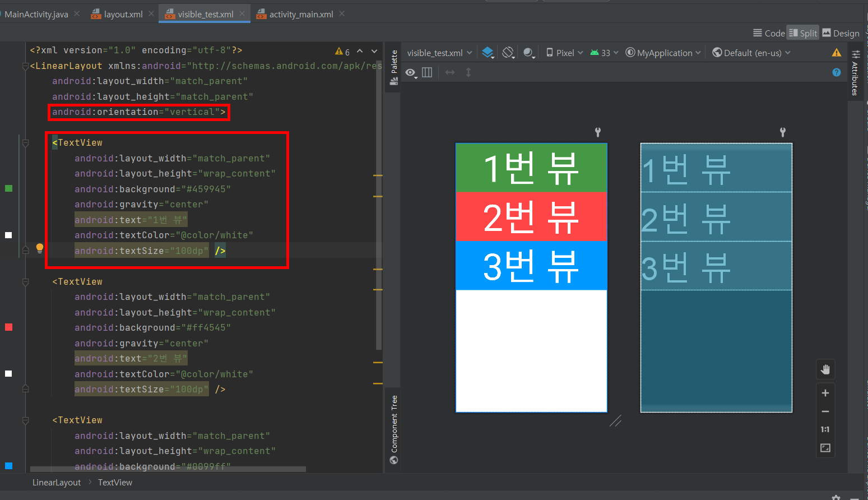This screenshot has height=500, width=868.
Task: Click the yellow lightbulb quick-fix icon
Action: tap(40, 248)
